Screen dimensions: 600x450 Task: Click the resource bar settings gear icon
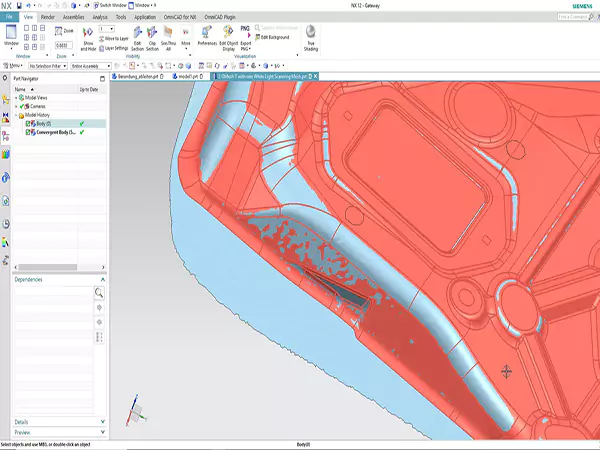coord(5,78)
